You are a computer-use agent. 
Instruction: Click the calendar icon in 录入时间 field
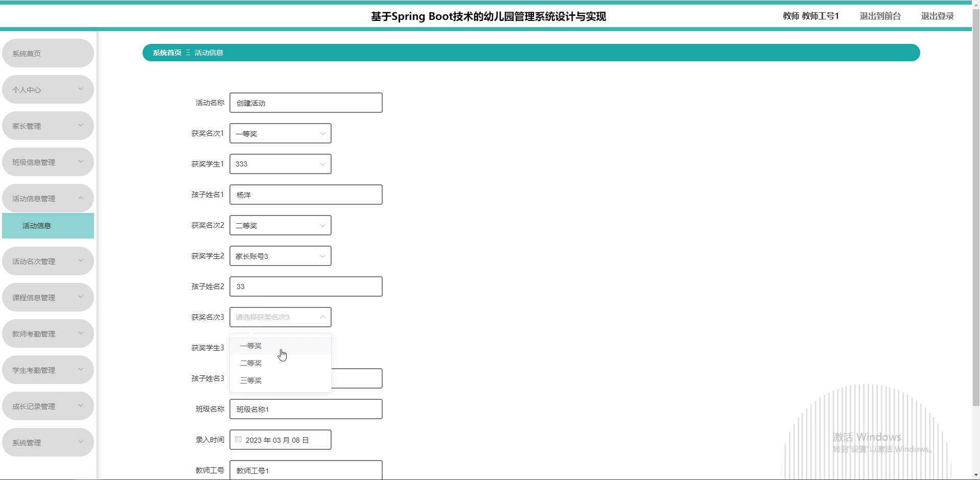tap(238, 439)
